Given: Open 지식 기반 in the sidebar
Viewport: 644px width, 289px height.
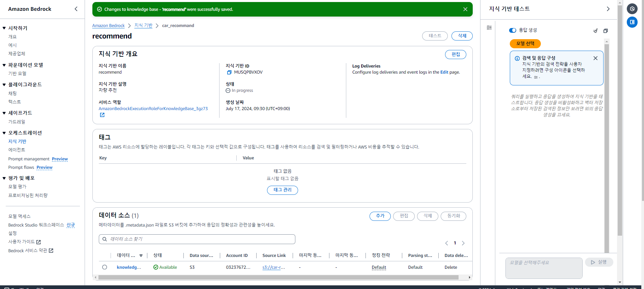Looking at the screenshot, I should pos(17,141).
